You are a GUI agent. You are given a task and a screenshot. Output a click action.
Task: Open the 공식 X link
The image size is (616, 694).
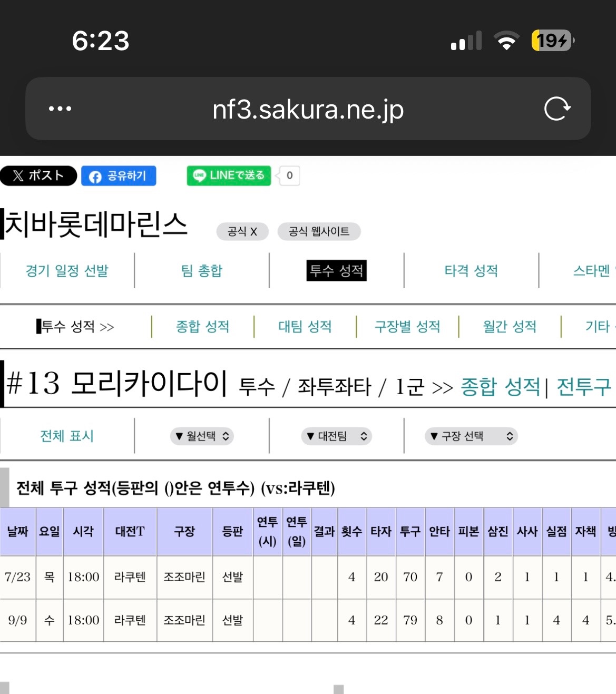[x=242, y=231]
